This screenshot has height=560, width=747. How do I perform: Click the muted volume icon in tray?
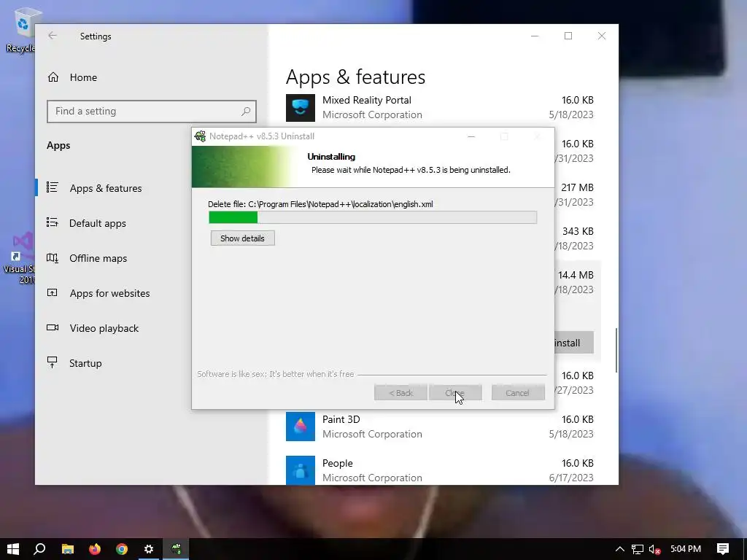pyautogui.click(x=655, y=549)
